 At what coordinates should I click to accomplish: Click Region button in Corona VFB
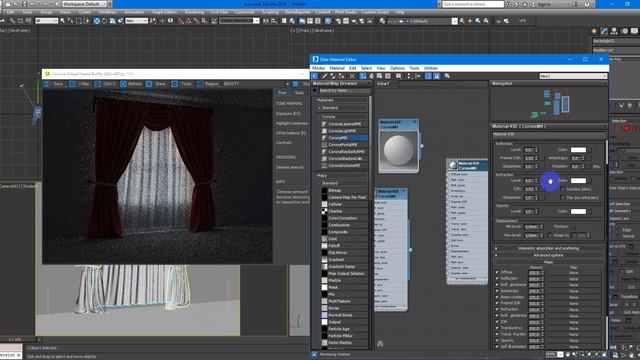(208, 84)
